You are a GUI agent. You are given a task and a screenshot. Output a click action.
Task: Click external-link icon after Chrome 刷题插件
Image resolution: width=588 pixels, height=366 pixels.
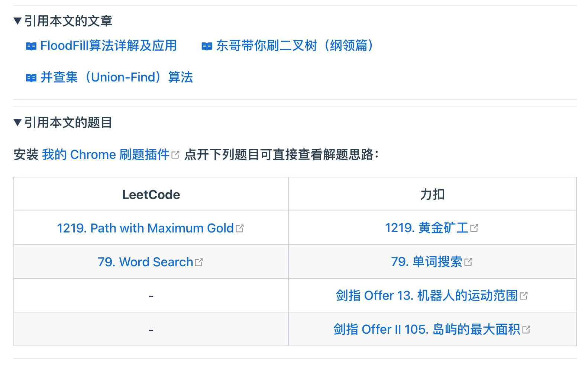175,155
